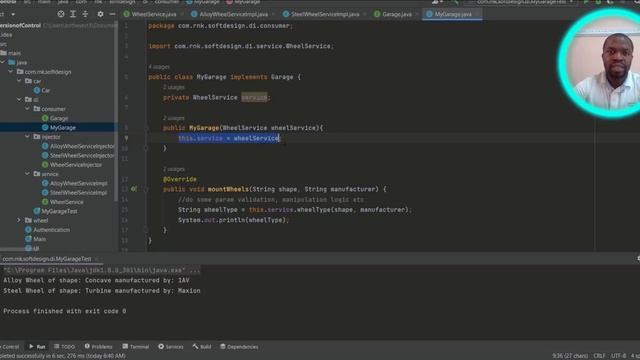Click the Expand All icon in project toolbar
Viewport: 640px width, 360px height.
click(x=73, y=14)
